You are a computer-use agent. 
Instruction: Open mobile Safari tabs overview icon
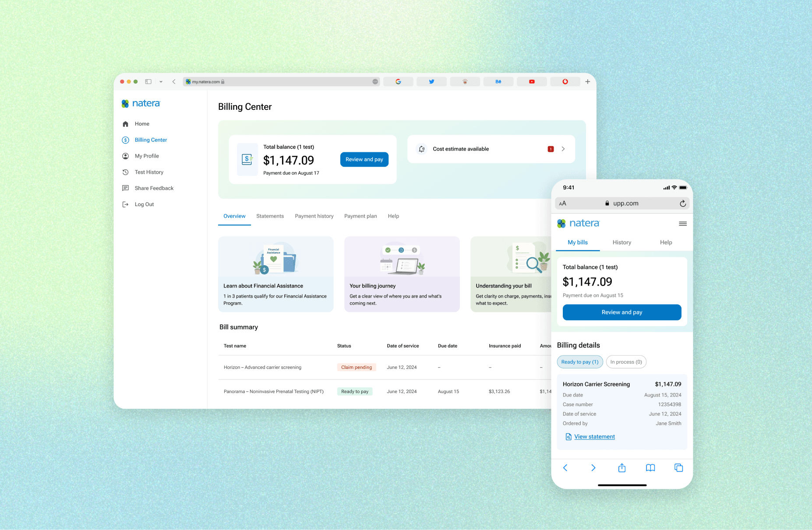(x=679, y=468)
